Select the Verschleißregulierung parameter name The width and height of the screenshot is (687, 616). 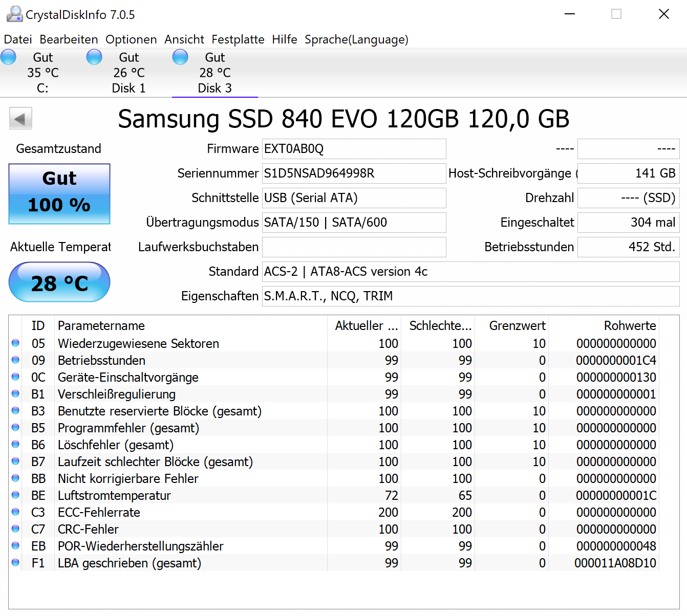coord(117,394)
